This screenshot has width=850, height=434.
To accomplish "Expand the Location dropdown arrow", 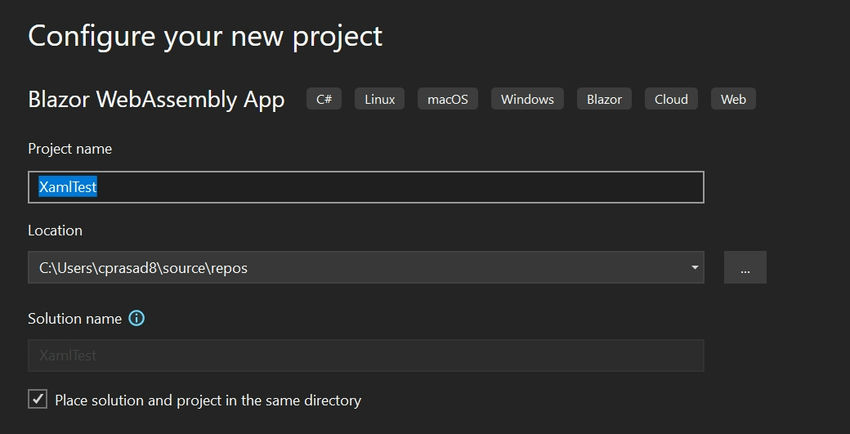I will point(694,267).
